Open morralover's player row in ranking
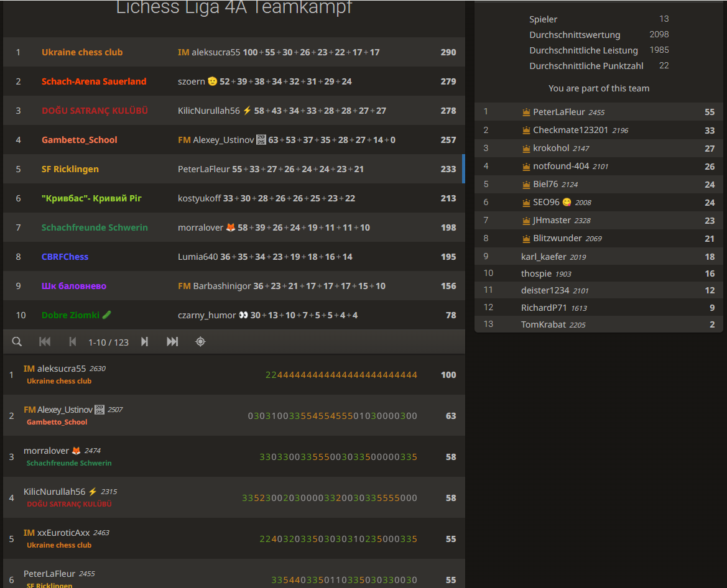The height and width of the screenshot is (588, 727). click(47, 451)
